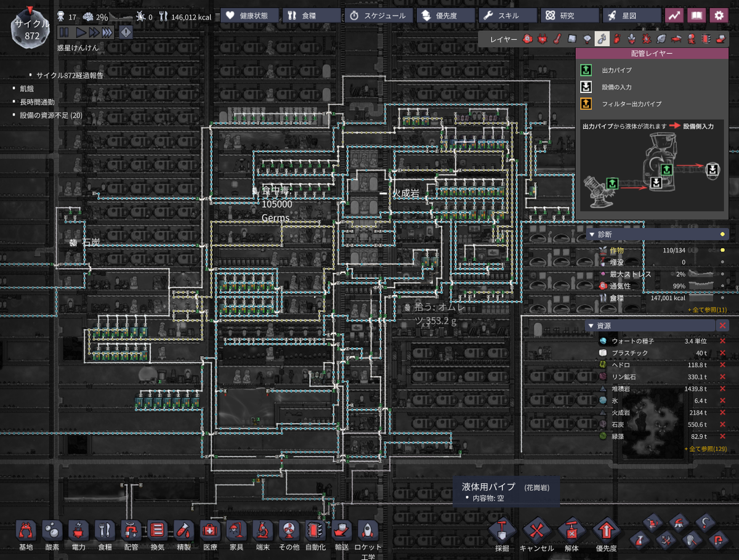Open the スケジュール schedule tab

(x=378, y=15)
